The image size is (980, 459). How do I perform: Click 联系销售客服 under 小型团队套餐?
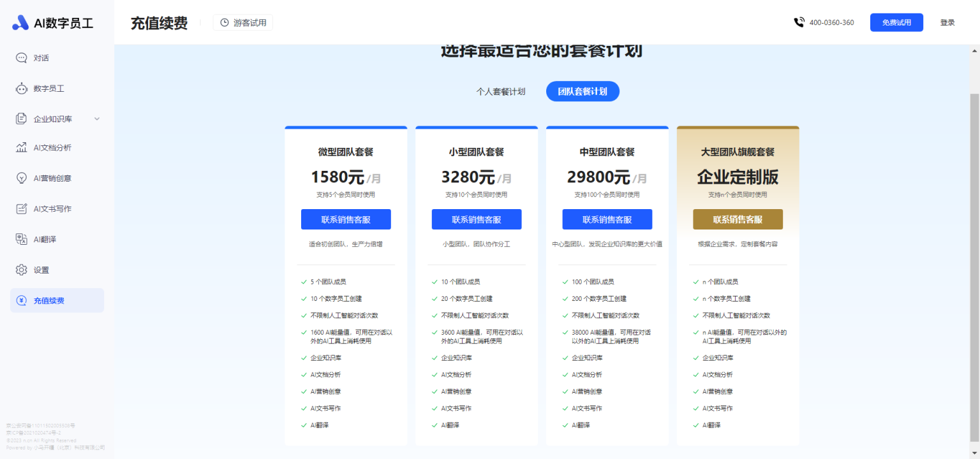[x=477, y=219]
